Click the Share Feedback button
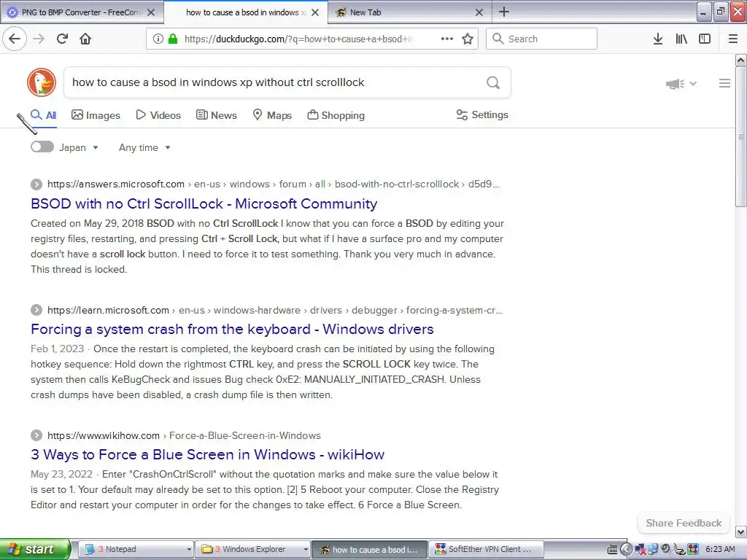 point(684,523)
